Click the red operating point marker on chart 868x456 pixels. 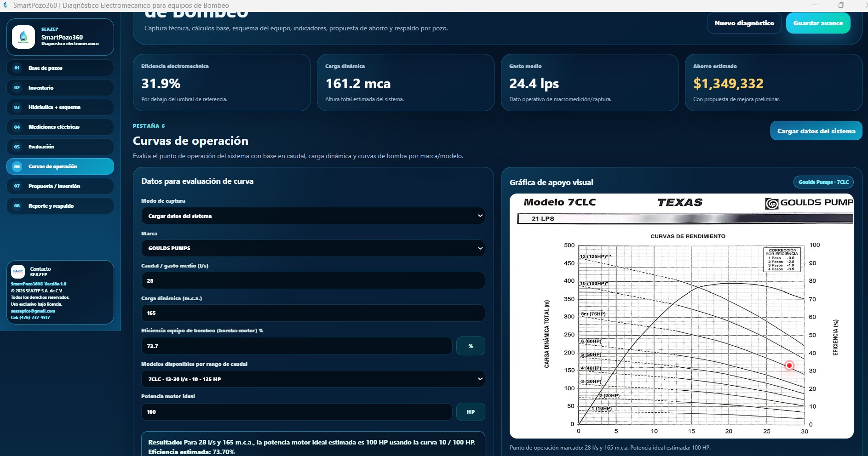pyautogui.click(x=789, y=365)
